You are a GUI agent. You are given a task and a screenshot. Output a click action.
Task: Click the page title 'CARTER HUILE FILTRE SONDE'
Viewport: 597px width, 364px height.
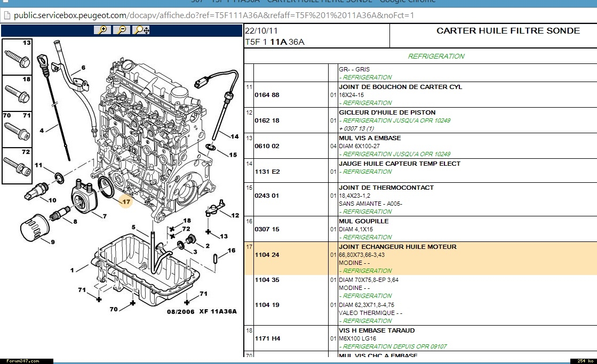(x=508, y=31)
